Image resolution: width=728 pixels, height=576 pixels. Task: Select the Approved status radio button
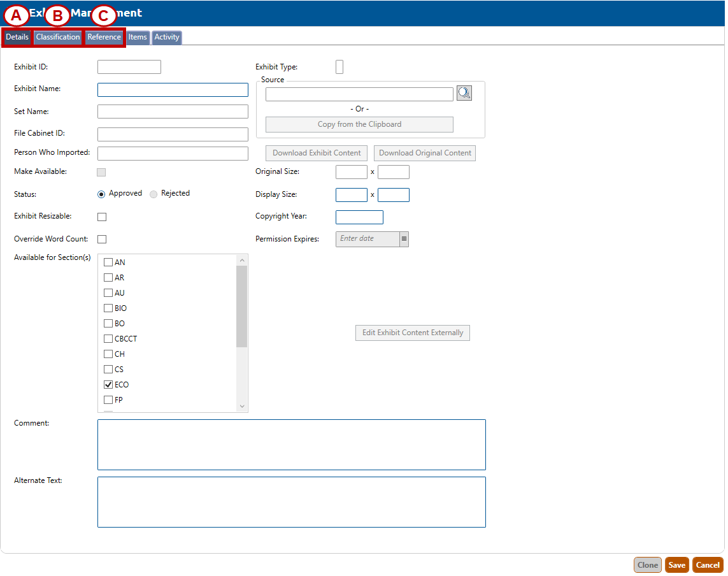(101, 194)
